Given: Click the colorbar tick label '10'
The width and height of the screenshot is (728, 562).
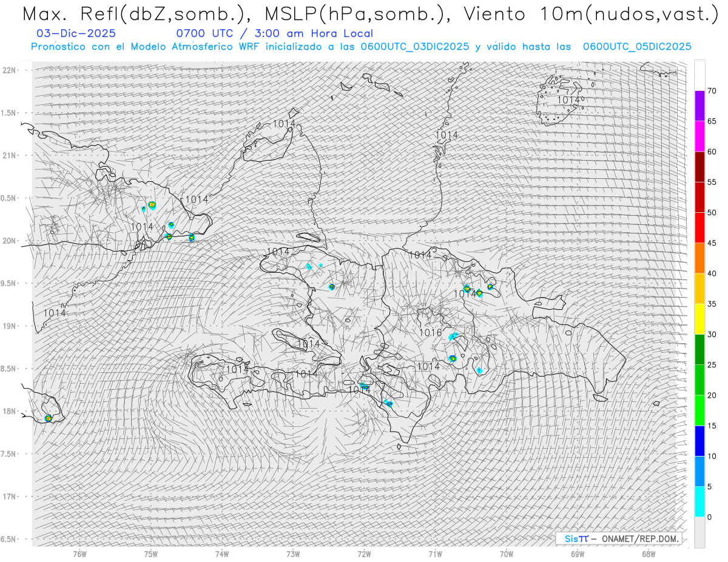Looking at the screenshot, I should [x=712, y=456].
